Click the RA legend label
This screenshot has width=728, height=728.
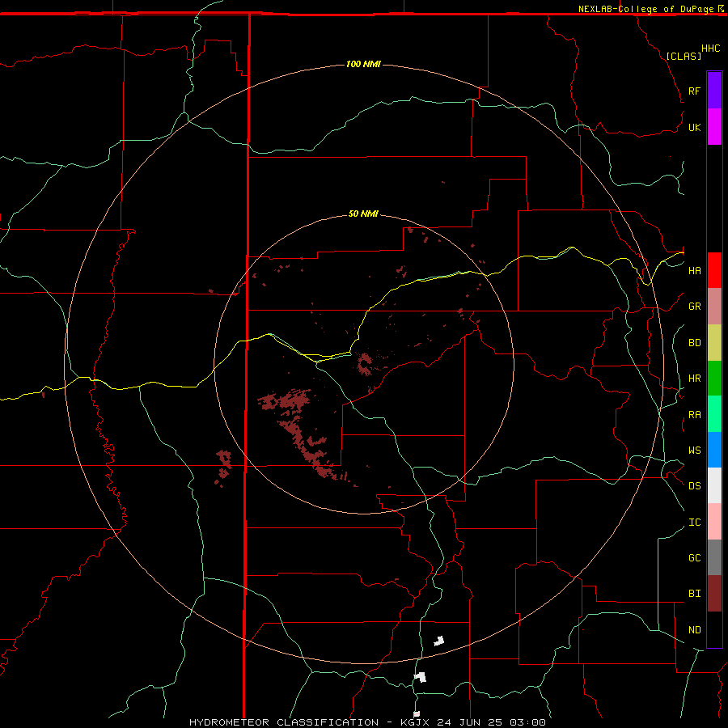(694, 415)
